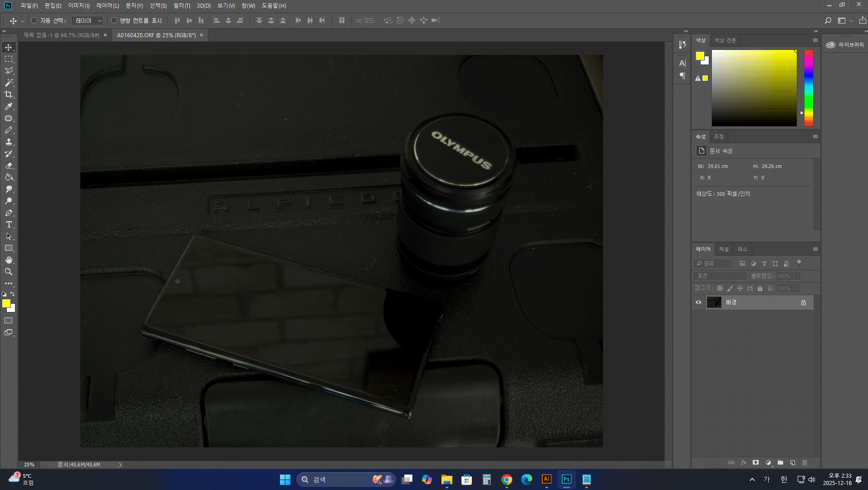Select the Horizontal Type tool
Image resolution: width=868 pixels, height=490 pixels.
tap(9, 224)
